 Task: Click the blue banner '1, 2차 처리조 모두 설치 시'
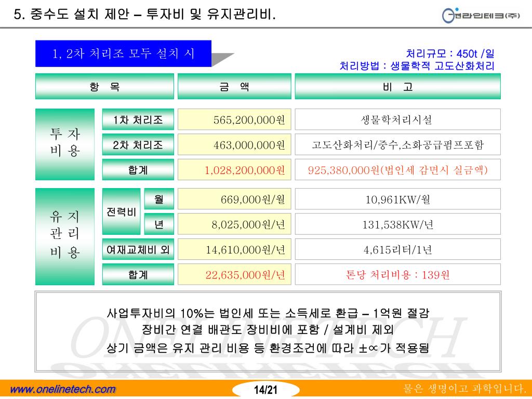124,54
